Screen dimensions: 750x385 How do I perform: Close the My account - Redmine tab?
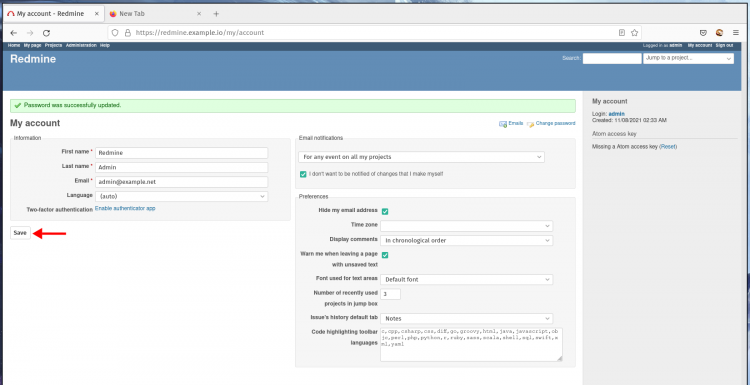point(97,14)
